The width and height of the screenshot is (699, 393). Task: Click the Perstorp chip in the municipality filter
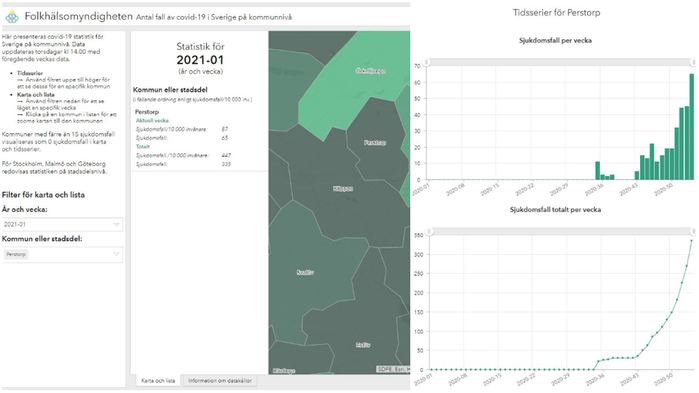(x=16, y=254)
